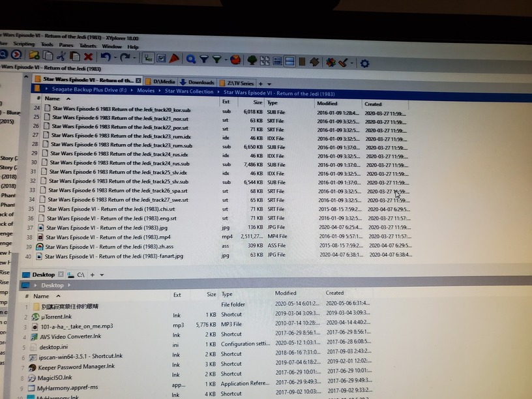The height and width of the screenshot is (399, 532).
Task: Open the Scripting menu
Action: point(23,44)
